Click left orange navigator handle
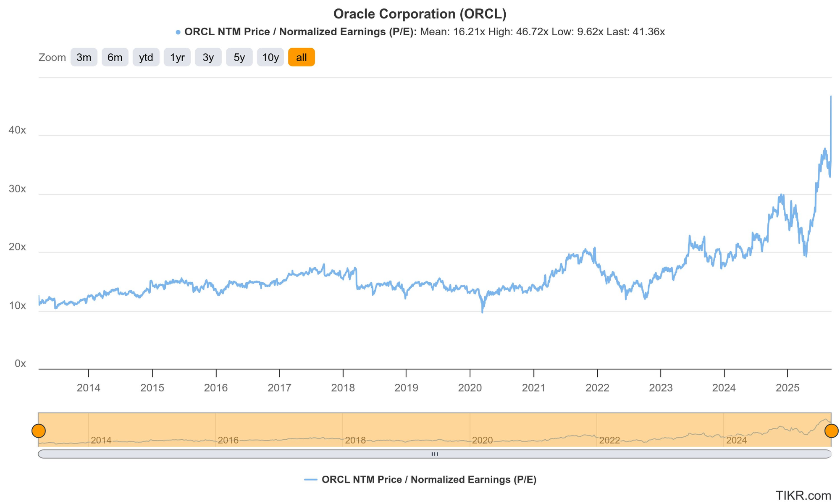Image resolution: width=840 pixels, height=504 pixels. pyautogui.click(x=39, y=430)
